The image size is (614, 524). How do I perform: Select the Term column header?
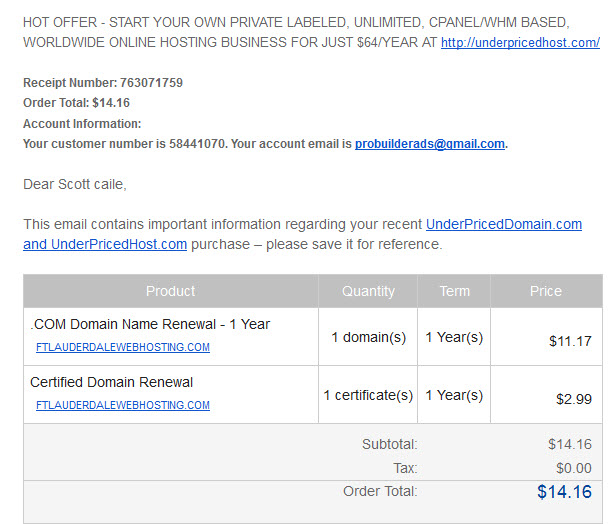coord(454,291)
